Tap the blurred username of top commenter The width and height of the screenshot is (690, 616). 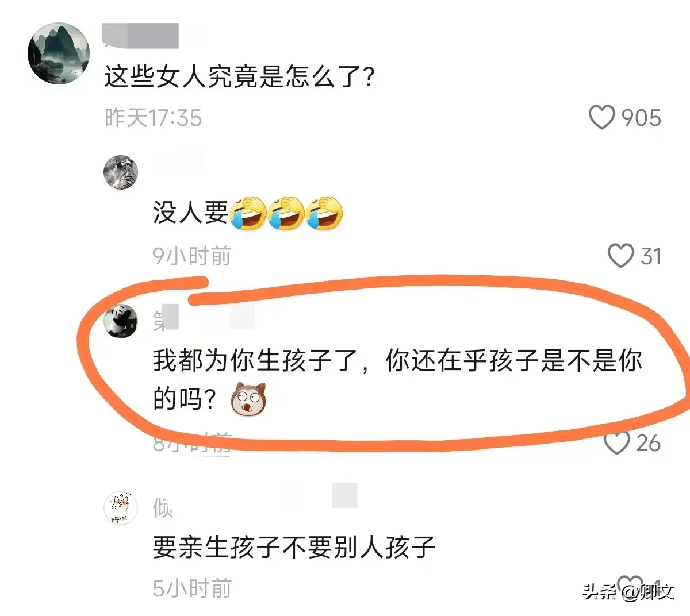click(x=141, y=36)
